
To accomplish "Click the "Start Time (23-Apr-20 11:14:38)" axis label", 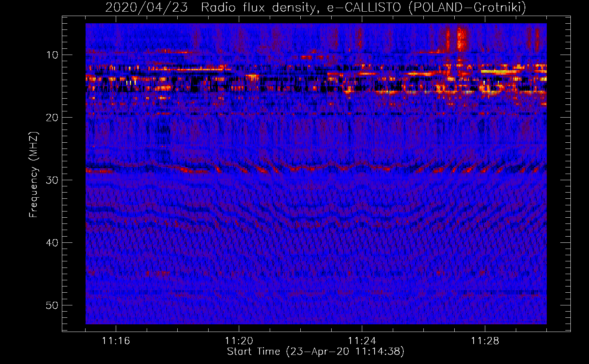I will (316, 352).
